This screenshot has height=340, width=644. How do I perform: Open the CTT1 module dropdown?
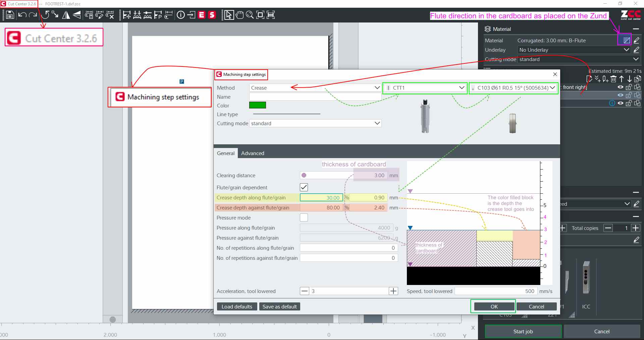[x=425, y=88]
